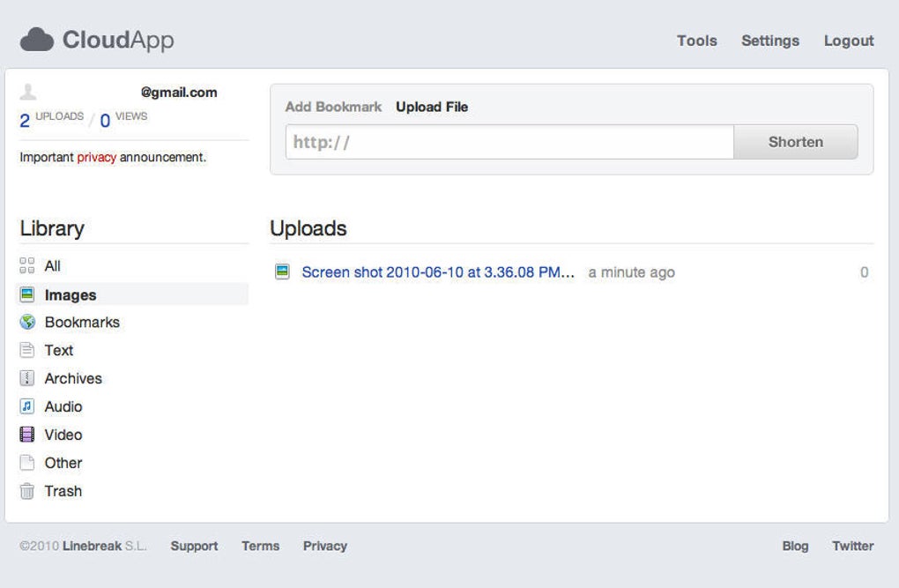The image size is (899, 588).
Task: Open the Screen shot 2010-06-10 upload link
Action: point(438,272)
